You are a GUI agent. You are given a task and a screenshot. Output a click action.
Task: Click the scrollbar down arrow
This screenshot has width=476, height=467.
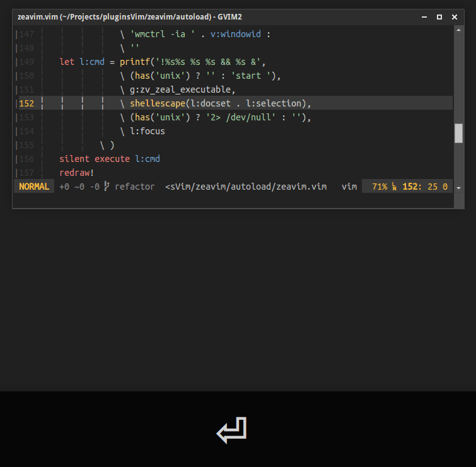458,188
